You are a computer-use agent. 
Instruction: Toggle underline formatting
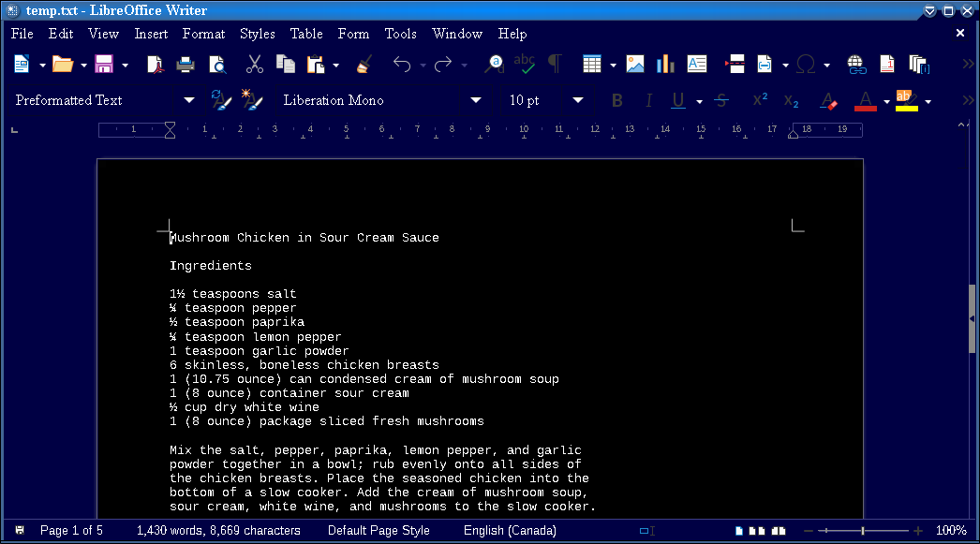click(x=677, y=100)
